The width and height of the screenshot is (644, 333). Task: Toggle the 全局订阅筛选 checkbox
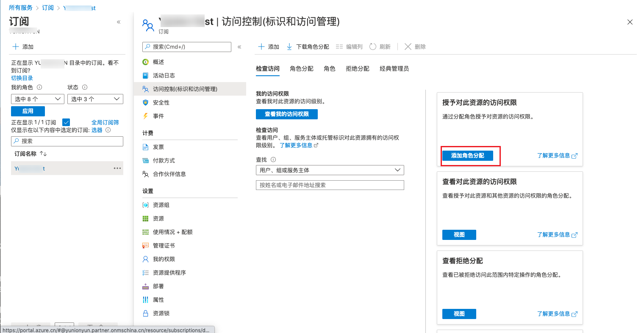coord(66,122)
